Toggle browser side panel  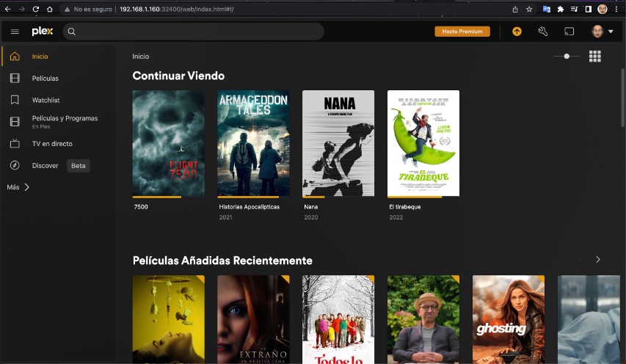[x=588, y=9]
